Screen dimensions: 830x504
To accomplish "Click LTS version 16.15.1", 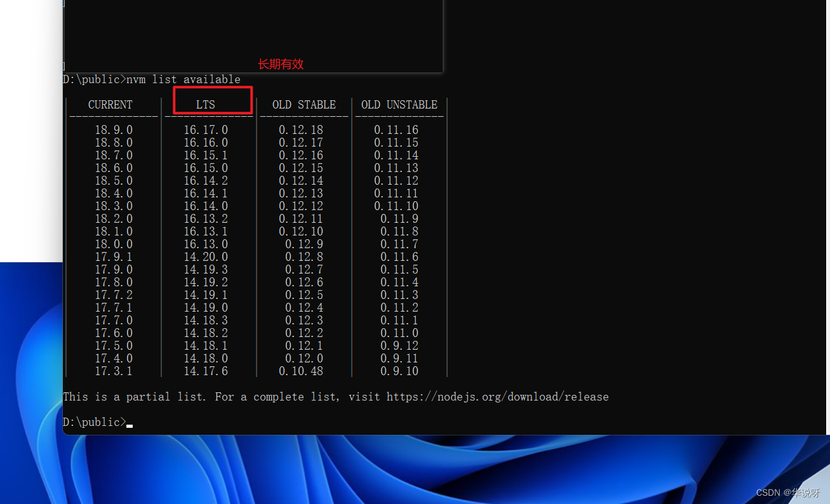I will click(206, 156).
